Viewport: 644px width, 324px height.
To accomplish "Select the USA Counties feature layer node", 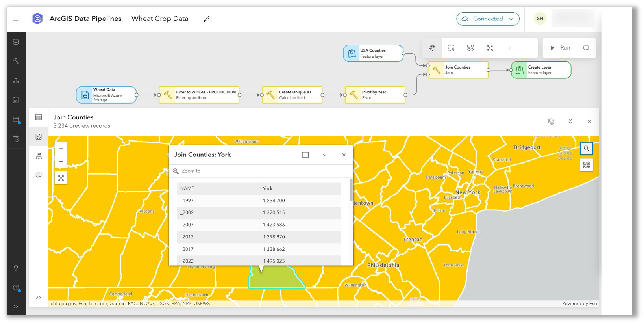I will [373, 53].
